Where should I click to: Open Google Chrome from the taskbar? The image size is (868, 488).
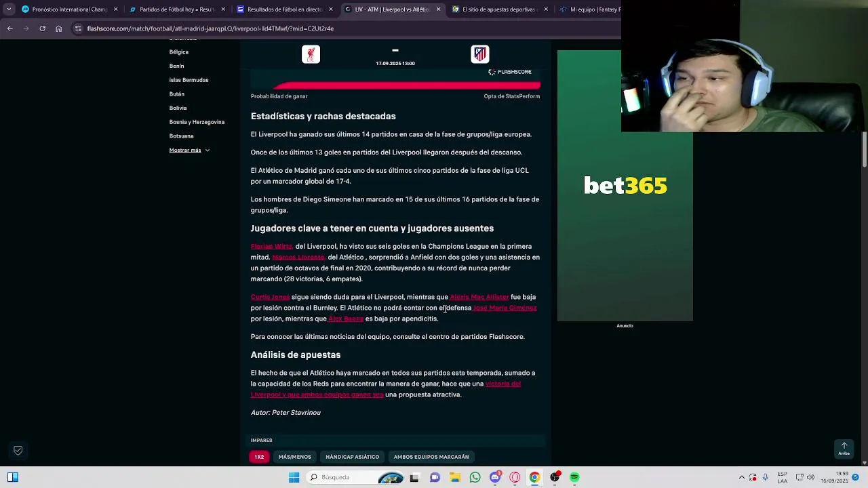[x=534, y=477]
